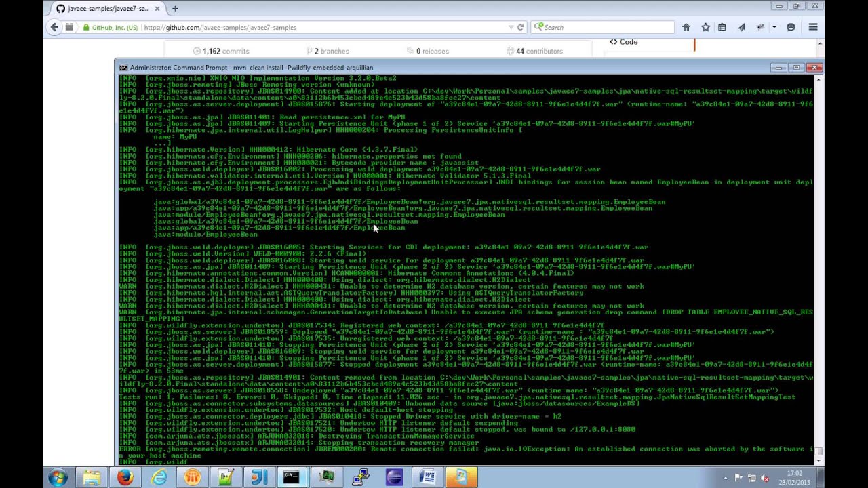Select the javaee-samples/javaee7-samples tab
Image resolution: width=868 pixels, height=488 pixels.
pos(108,9)
